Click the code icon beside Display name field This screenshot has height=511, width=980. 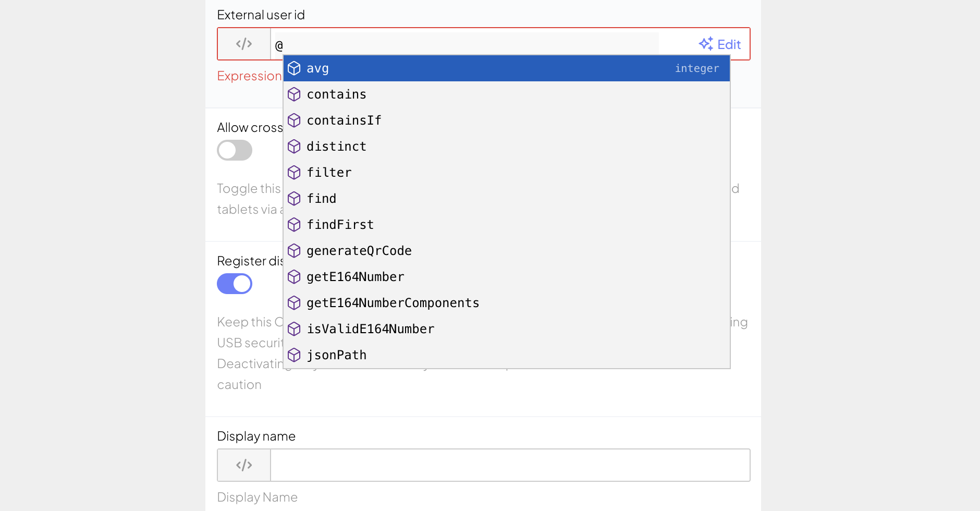244,465
